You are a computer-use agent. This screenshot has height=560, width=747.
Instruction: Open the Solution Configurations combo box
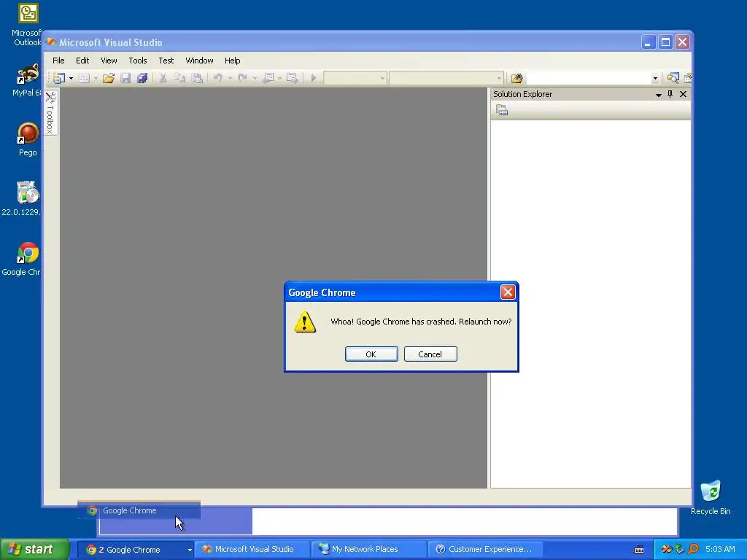pyautogui.click(x=355, y=78)
